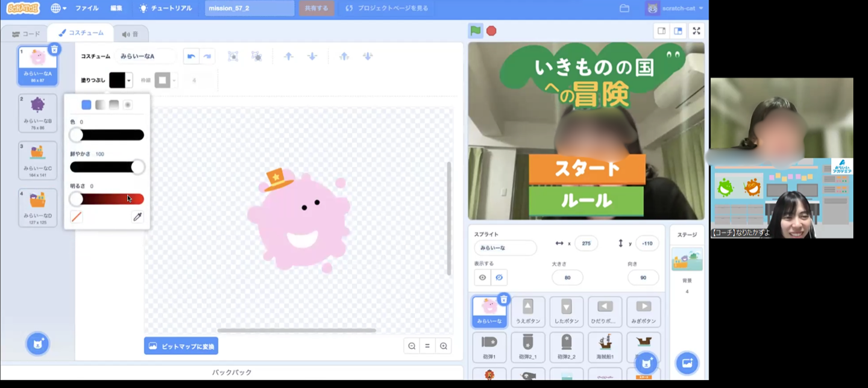Click the move Backward arrow icon
Viewport: 868px width, 388px height.
pos(312,56)
